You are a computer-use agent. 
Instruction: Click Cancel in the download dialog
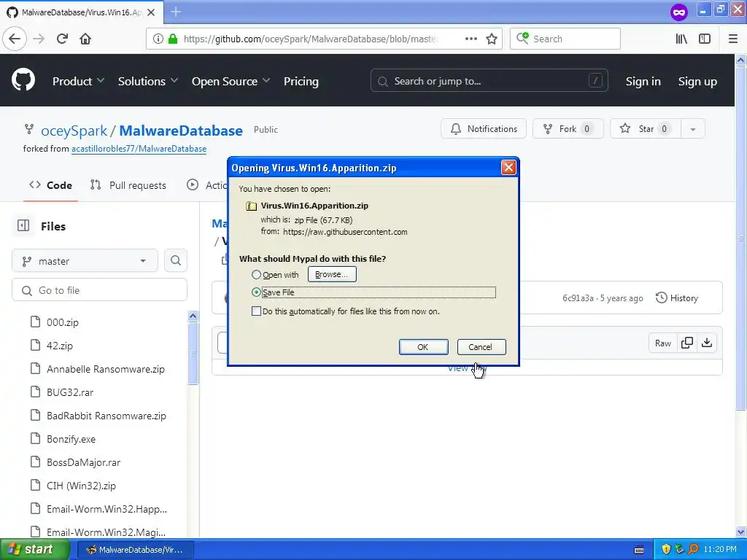coord(481,346)
